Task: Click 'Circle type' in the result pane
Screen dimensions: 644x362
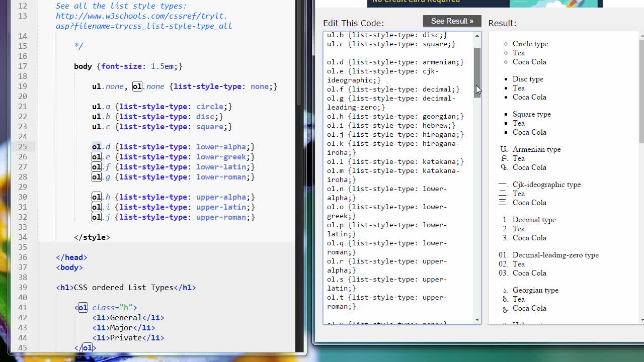Action: coord(530,44)
